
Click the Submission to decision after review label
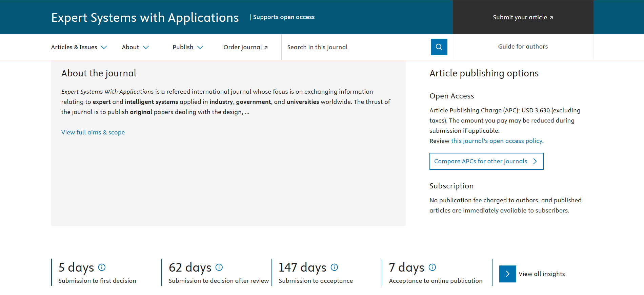[219, 281]
